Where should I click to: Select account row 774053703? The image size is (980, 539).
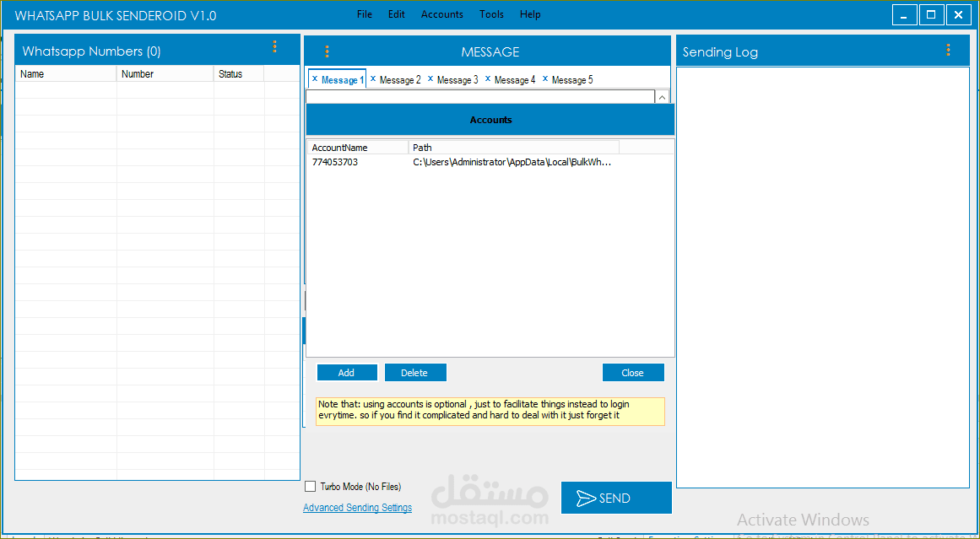pyautogui.click(x=490, y=163)
